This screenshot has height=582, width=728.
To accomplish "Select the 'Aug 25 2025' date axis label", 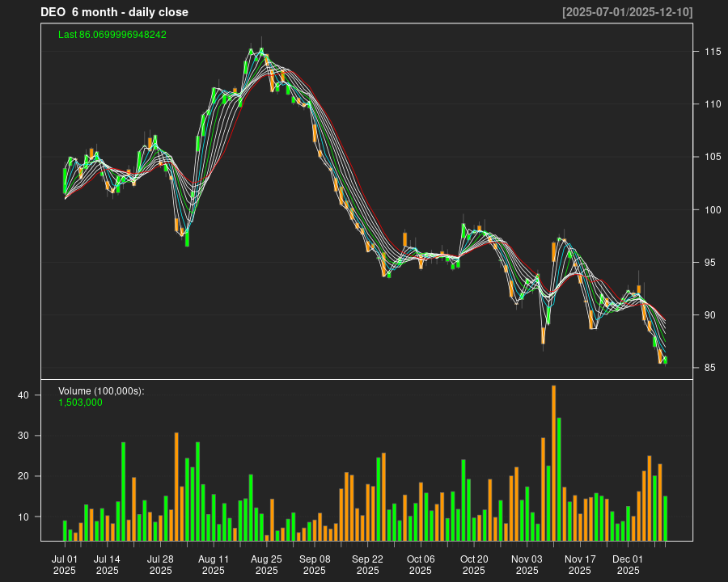I will (266, 564).
